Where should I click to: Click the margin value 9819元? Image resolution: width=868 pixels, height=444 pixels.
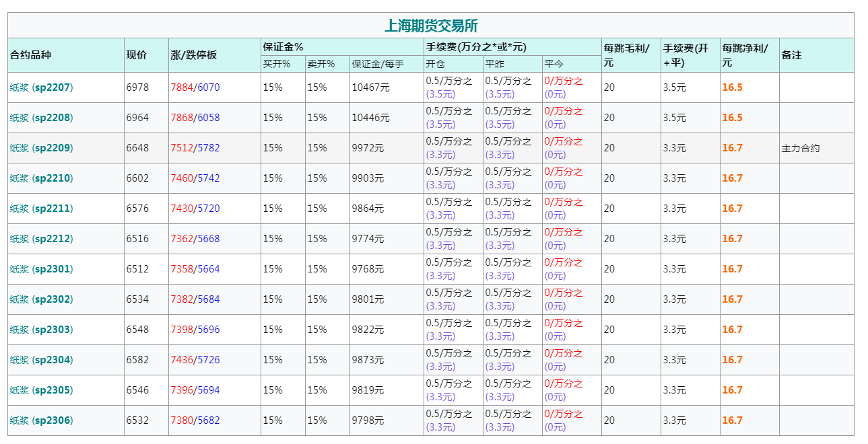368,390
